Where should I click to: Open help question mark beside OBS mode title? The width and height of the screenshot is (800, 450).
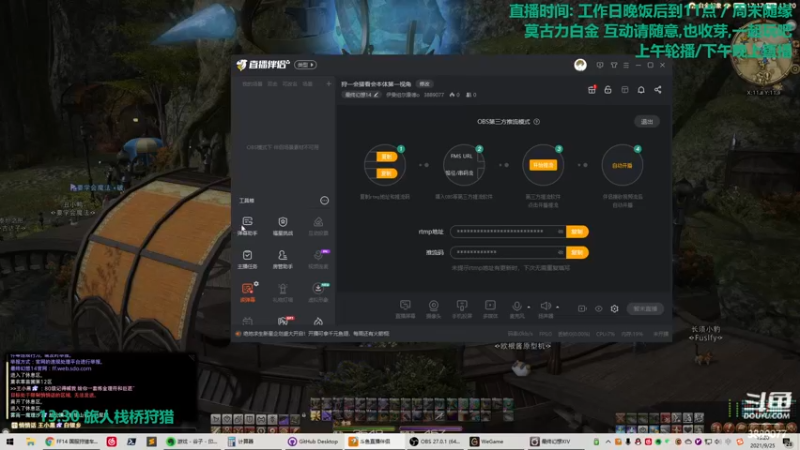point(536,122)
